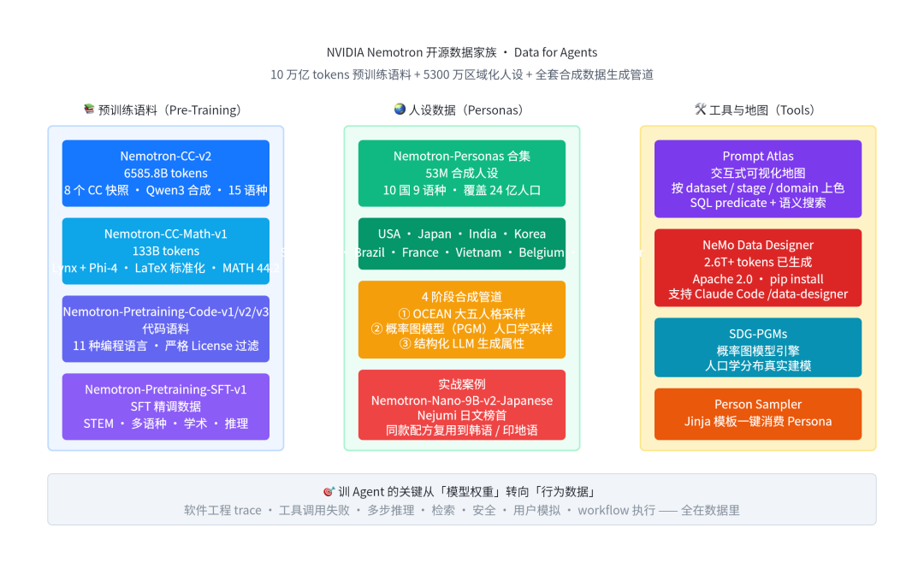
Task: Click the subtitle starting with 10 万亿 tokens
Action: pos(462,74)
